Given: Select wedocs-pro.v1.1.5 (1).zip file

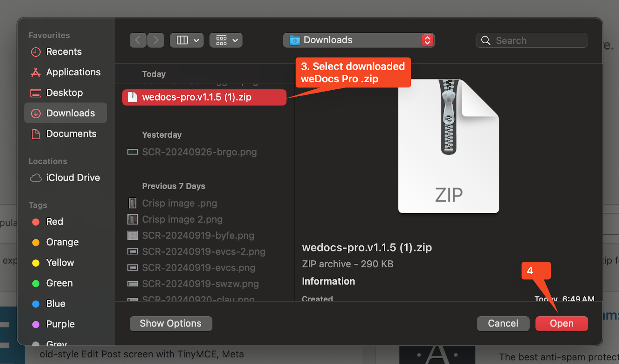Looking at the screenshot, I should 204,97.
